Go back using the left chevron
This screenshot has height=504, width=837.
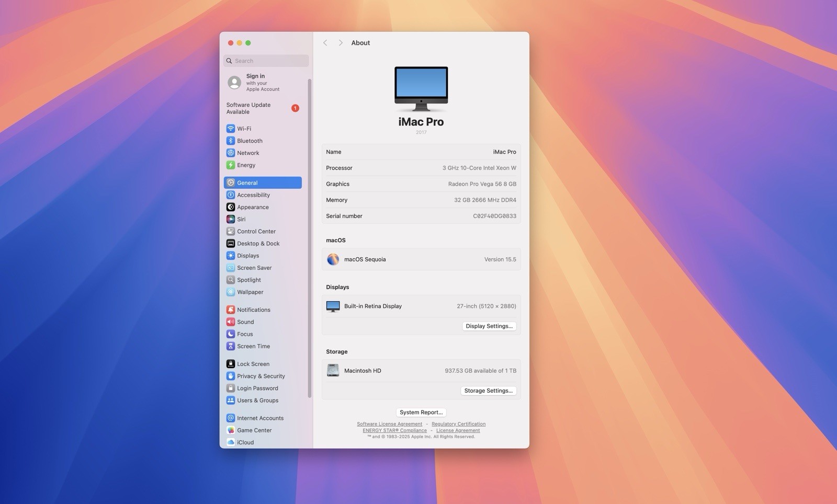[325, 43]
